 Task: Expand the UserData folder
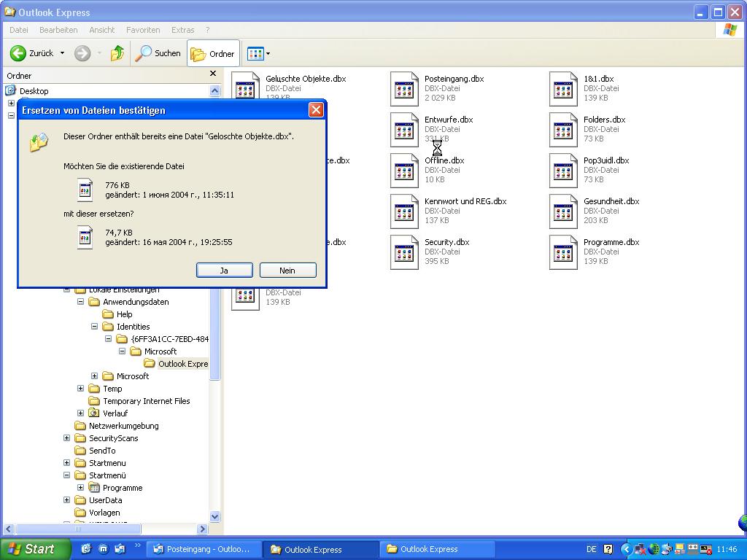tap(66, 500)
